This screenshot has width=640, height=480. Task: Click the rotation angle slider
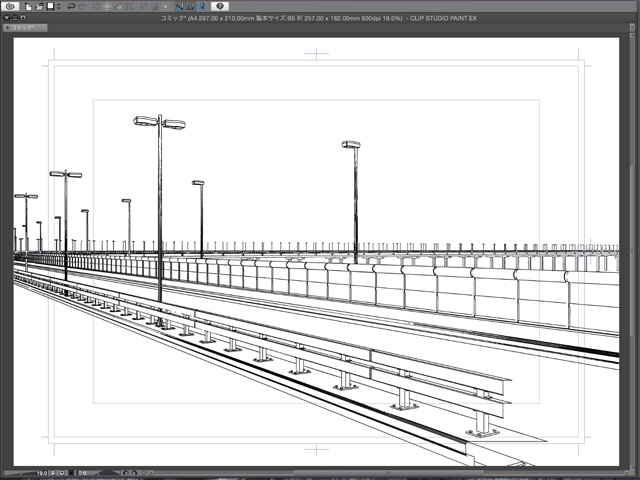click(x=106, y=473)
